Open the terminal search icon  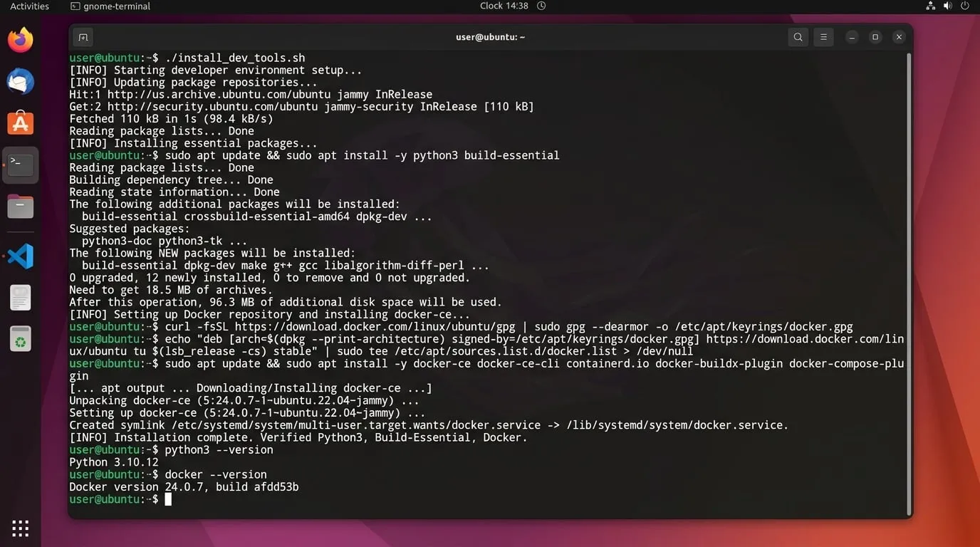click(798, 37)
